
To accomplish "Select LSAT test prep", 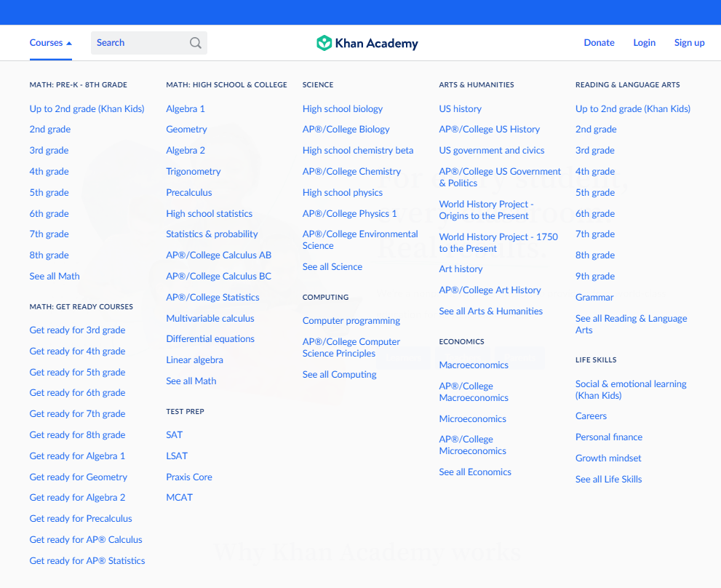I will coord(177,456).
